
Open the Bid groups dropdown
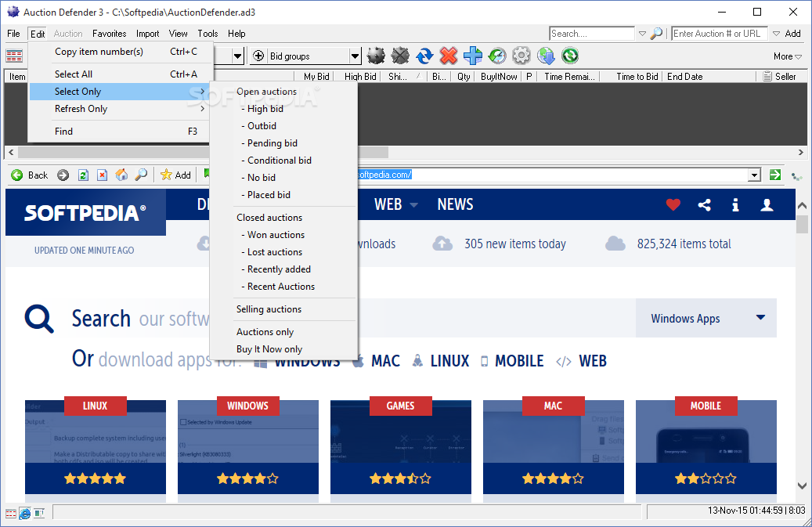355,56
